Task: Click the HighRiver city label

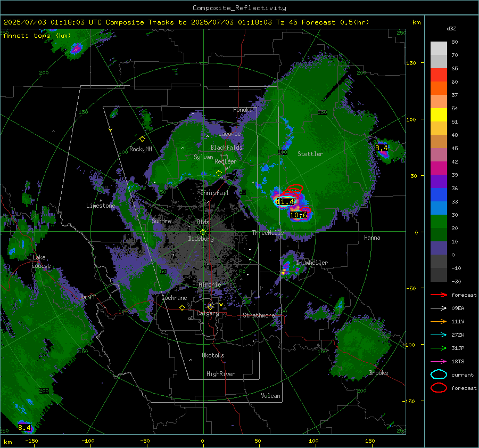Action: [221, 374]
